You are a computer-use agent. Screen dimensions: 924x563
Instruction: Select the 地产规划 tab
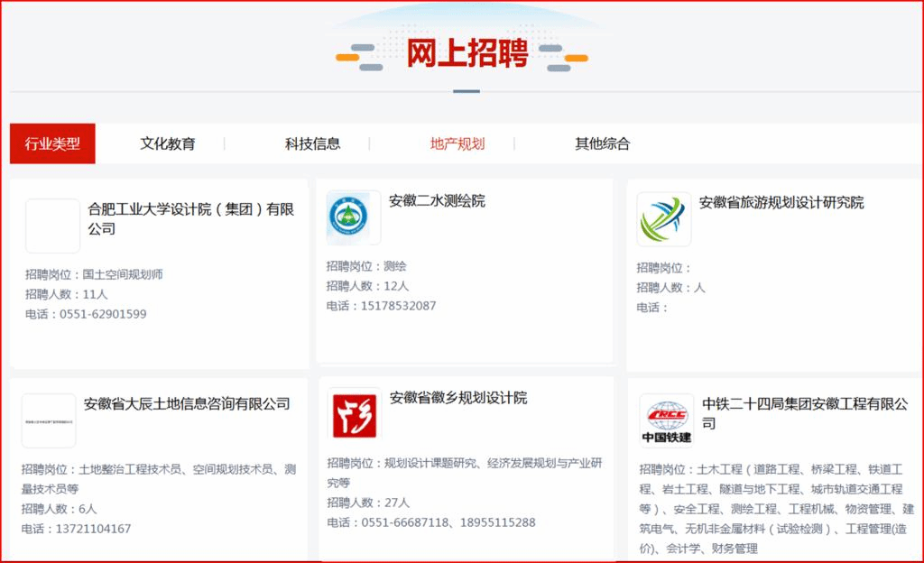coord(457,143)
